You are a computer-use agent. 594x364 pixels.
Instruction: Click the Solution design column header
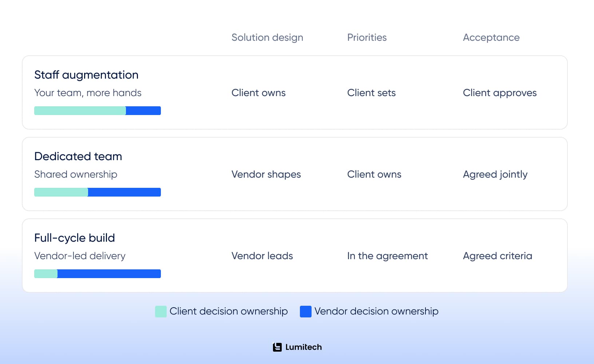tap(267, 37)
